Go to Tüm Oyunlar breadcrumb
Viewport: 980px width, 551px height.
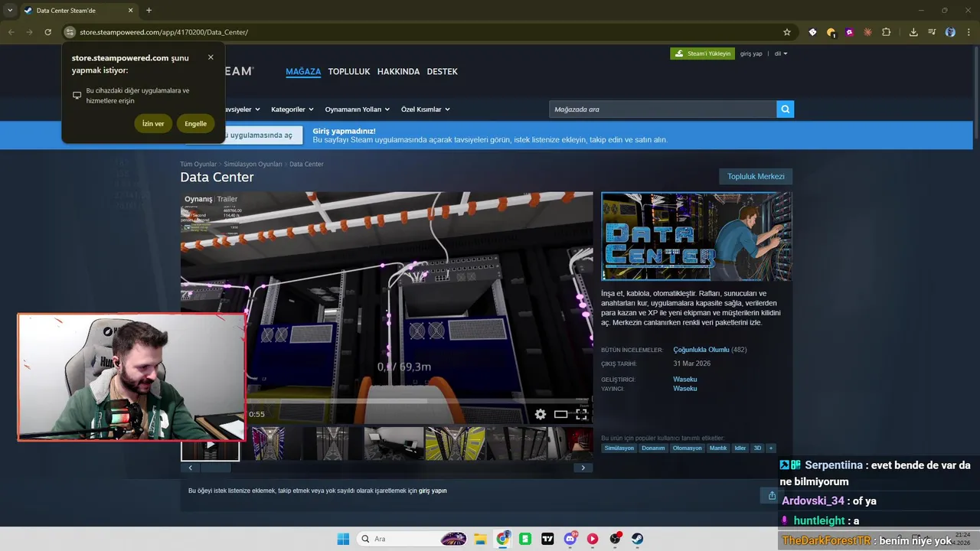click(x=198, y=164)
